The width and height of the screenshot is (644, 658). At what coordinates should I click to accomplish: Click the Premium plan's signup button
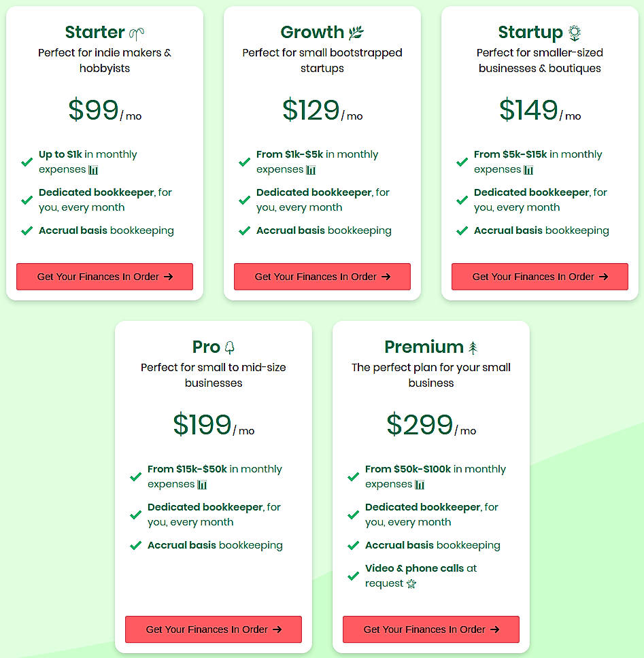pos(430,629)
